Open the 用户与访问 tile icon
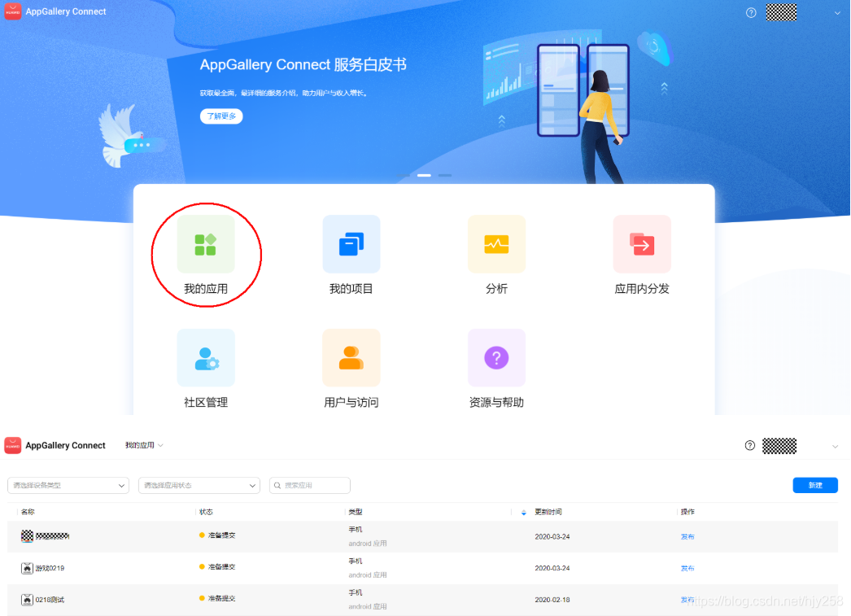Viewport: 851px width, 616px height. click(x=351, y=358)
